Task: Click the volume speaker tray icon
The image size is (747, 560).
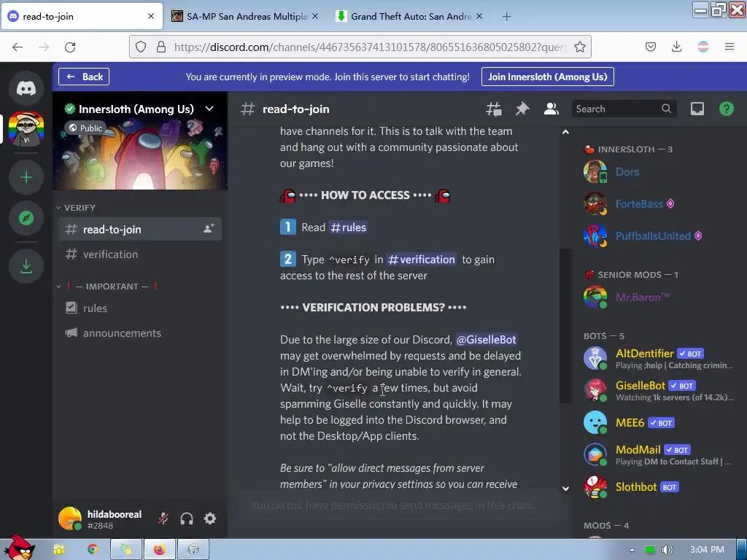Action: (x=667, y=550)
